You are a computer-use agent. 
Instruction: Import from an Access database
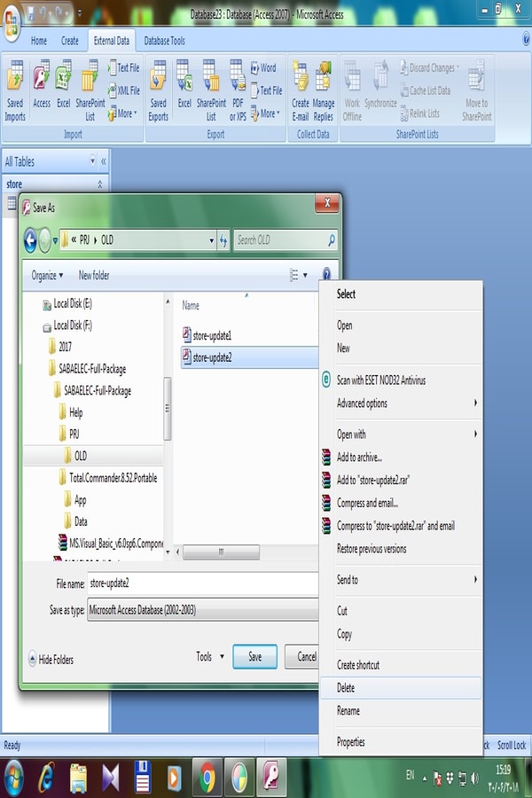42,84
